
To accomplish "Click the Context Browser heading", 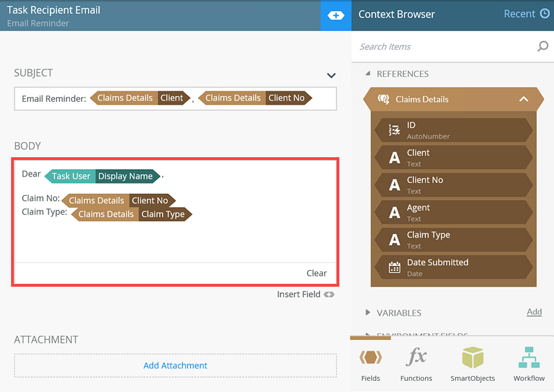I will click(x=396, y=14).
